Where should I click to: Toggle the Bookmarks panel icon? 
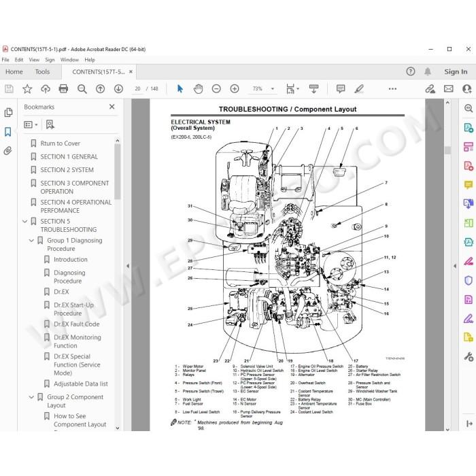(8, 131)
